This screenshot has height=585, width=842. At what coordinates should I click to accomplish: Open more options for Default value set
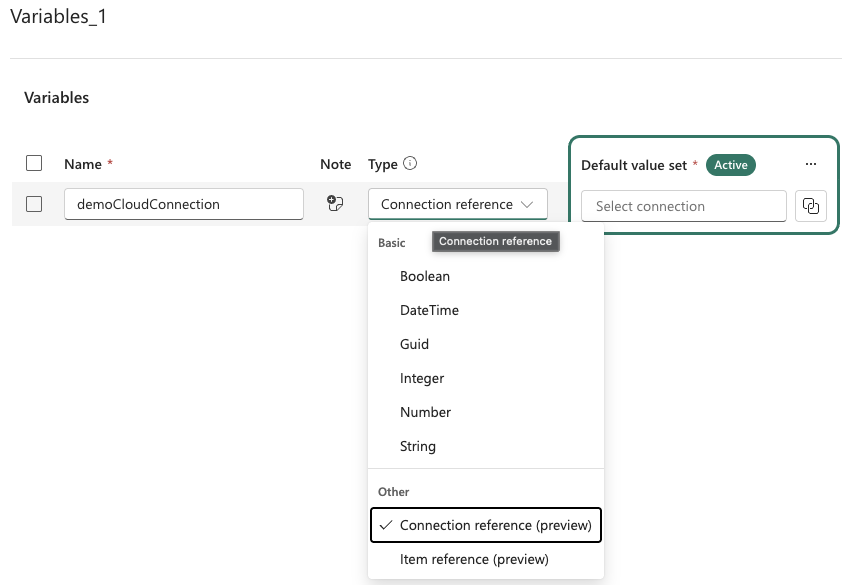[811, 164]
